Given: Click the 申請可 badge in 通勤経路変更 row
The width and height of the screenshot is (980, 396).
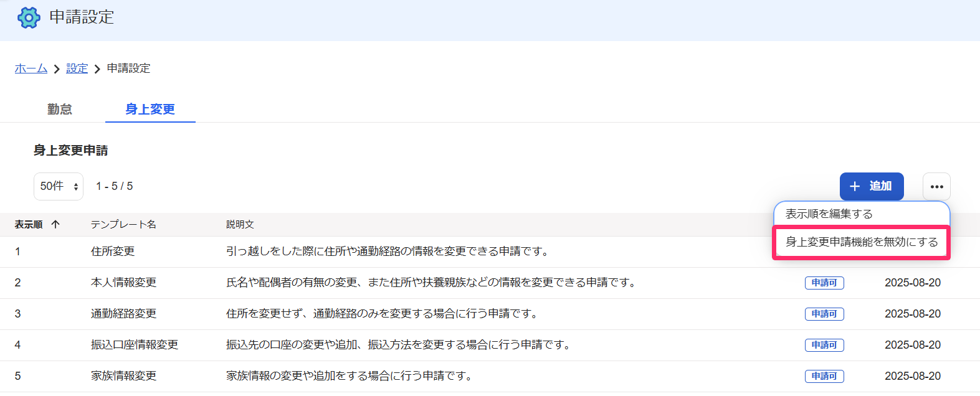Looking at the screenshot, I should [x=824, y=314].
